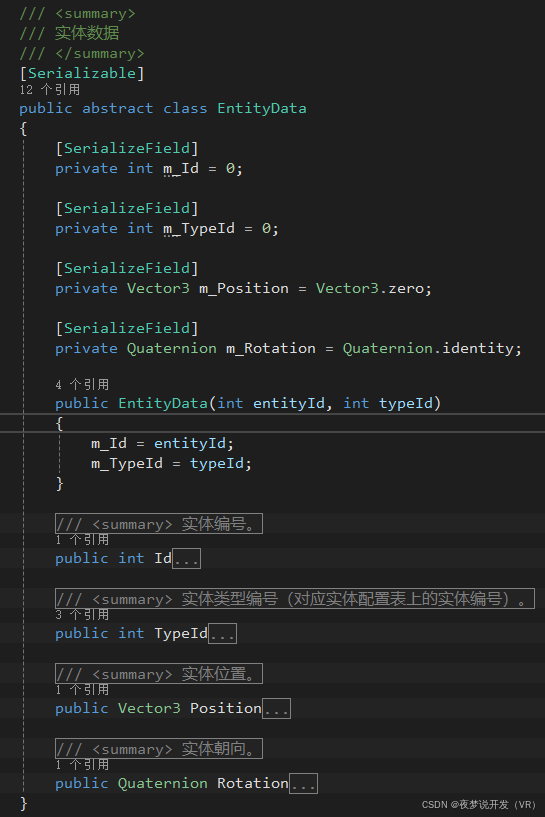
Task: Click the 'abstract' keyword in class declaration
Action: coord(118,108)
